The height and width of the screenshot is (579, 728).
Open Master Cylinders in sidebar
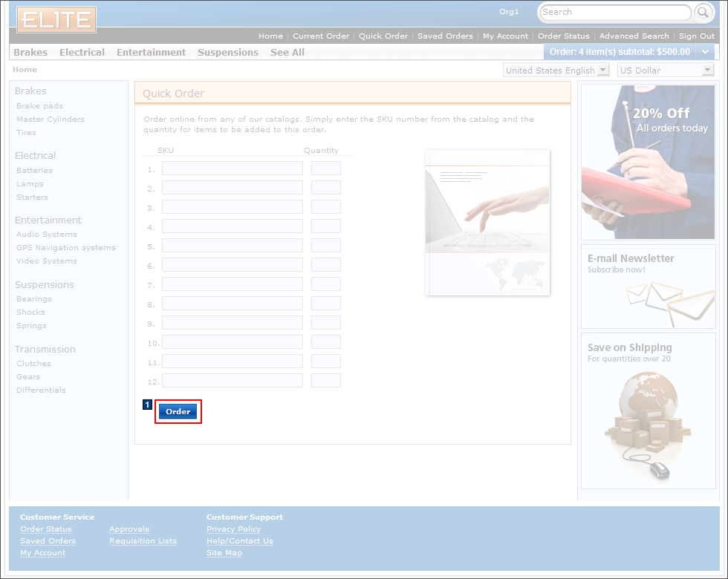pyautogui.click(x=51, y=120)
